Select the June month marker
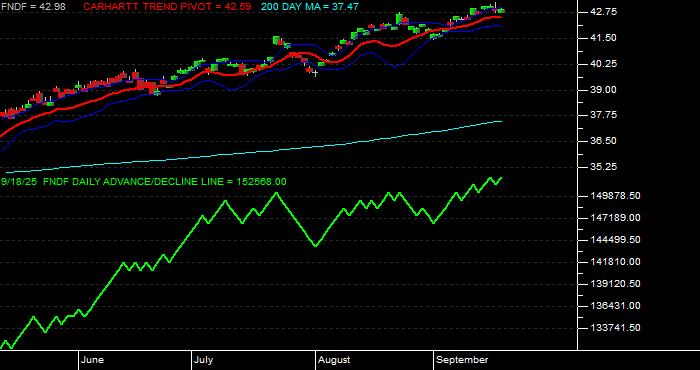The image size is (700, 370). 92,360
